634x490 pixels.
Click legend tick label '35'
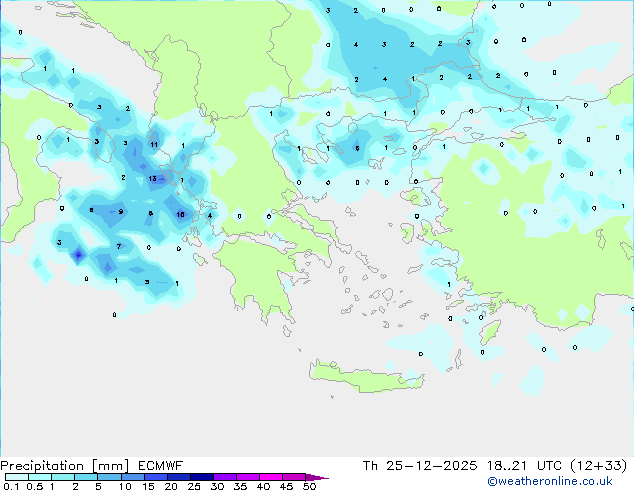click(240, 486)
